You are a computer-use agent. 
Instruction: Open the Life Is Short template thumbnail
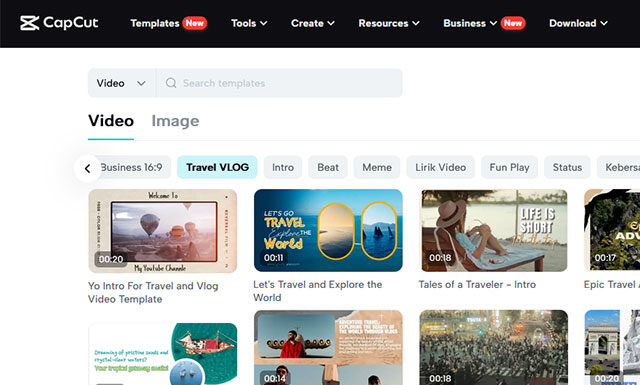pos(494,230)
